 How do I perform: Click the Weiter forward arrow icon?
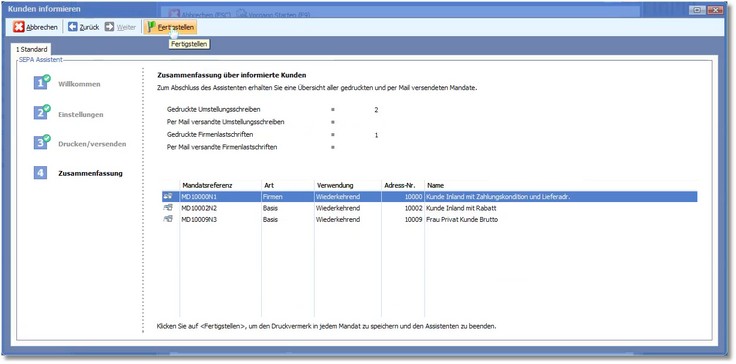109,27
